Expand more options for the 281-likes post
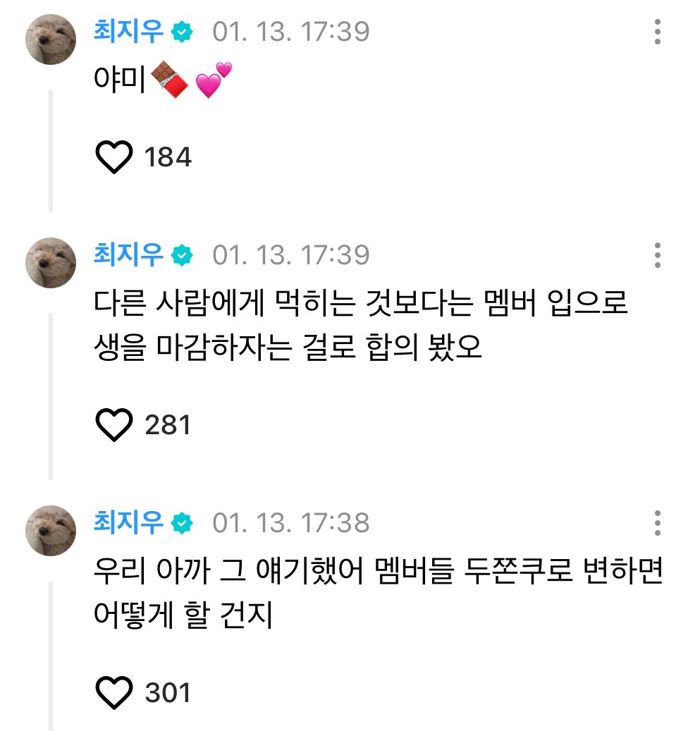This screenshot has height=731, width=700. coord(657,255)
